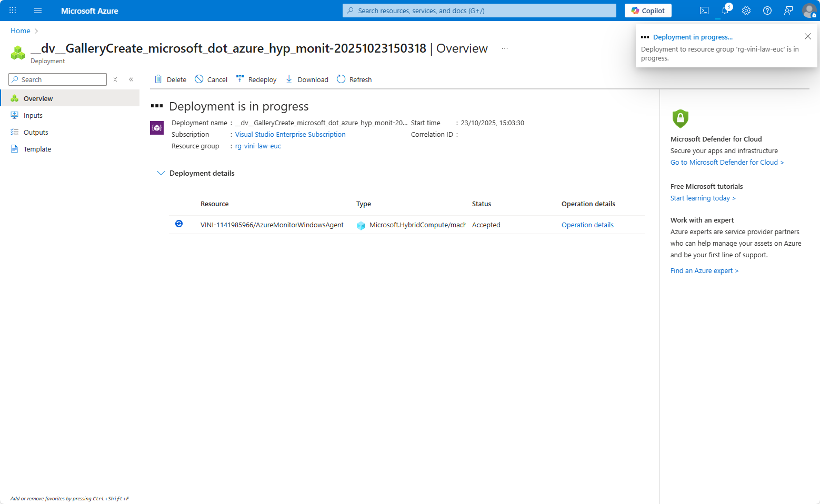Collapse the Deployment details section
The width and height of the screenshot is (820, 504).
[161, 173]
